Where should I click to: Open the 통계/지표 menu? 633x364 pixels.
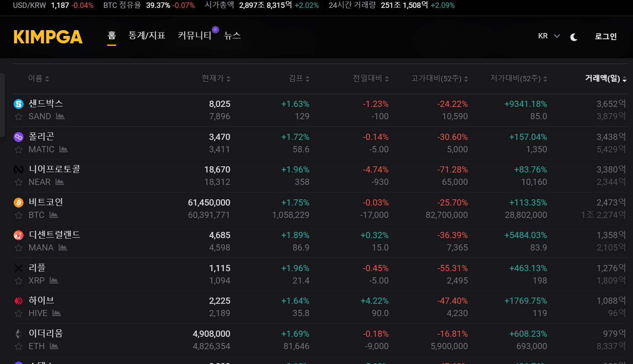(x=147, y=35)
